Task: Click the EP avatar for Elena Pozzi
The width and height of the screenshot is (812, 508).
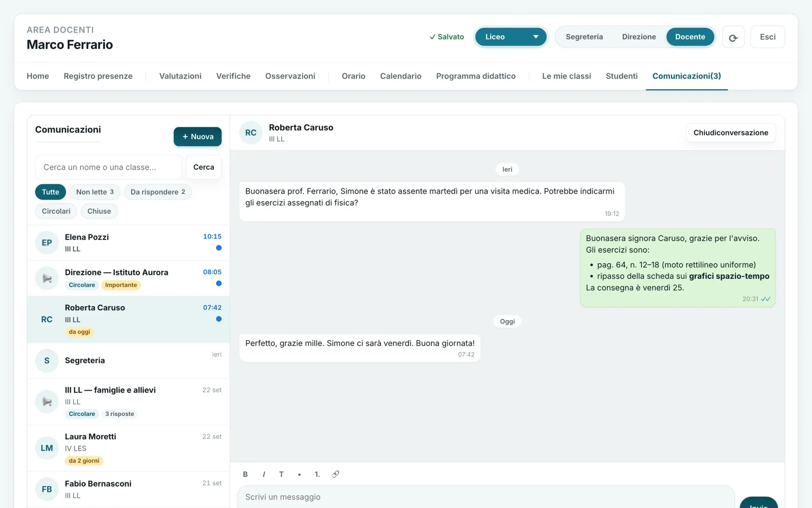Action: 47,243
